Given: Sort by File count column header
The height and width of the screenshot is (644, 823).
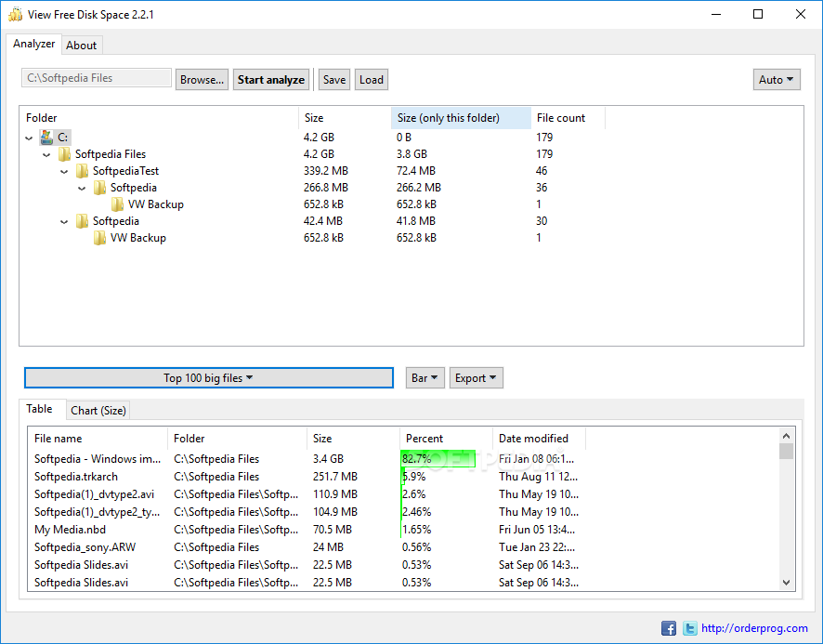Looking at the screenshot, I should point(568,118).
